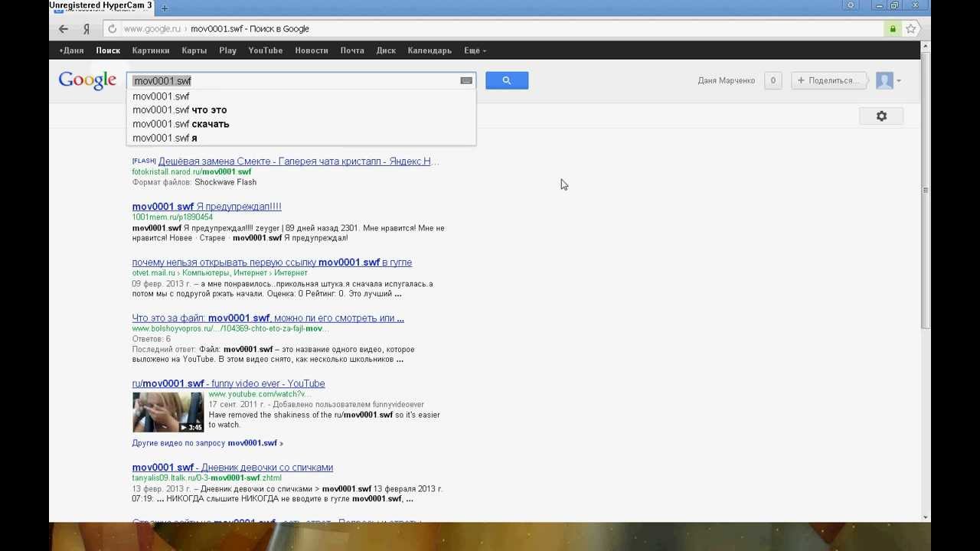Open the account avatar dropdown
The height and width of the screenshot is (551, 980).
coord(888,80)
